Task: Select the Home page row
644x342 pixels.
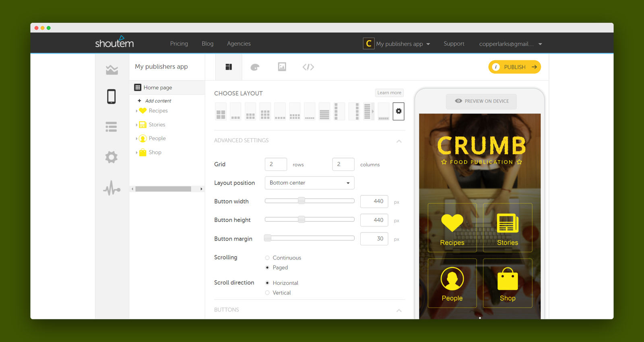Action: tap(167, 87)
